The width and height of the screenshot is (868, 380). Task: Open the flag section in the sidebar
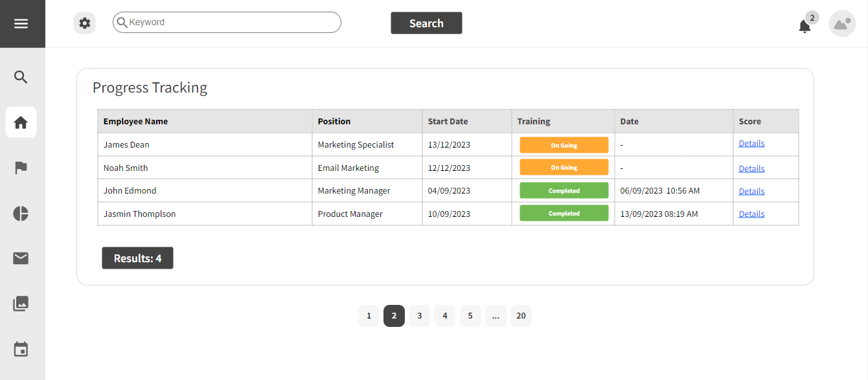(x=21, y=167)
